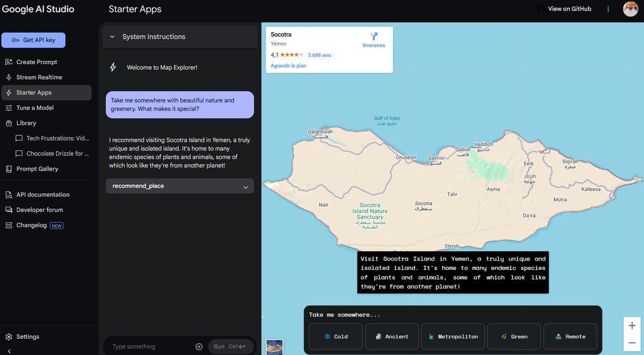Expand the recommend_place function dropdown

click(x=180, y=186)
